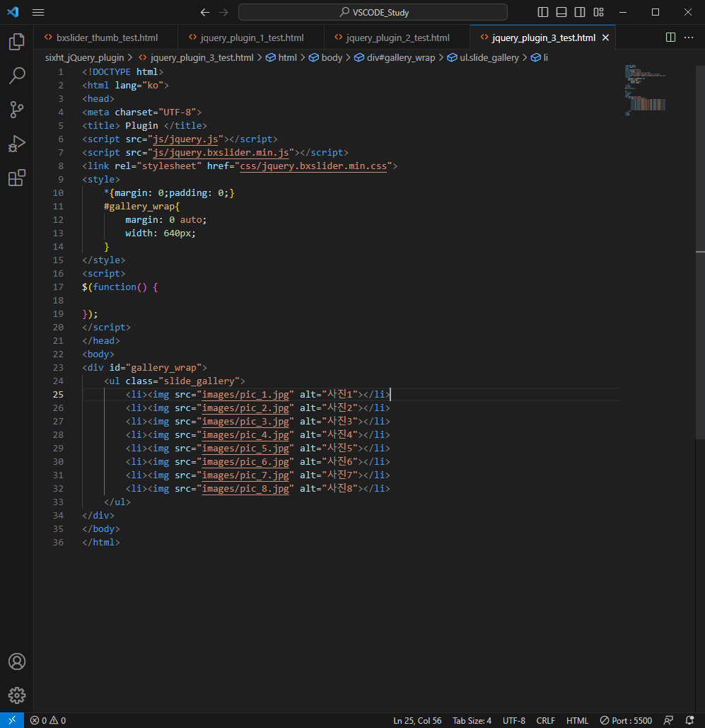The width and height of the screenshot is (705, 728).
Task: Open the Manage gear icon
Action: coord(17,695)
